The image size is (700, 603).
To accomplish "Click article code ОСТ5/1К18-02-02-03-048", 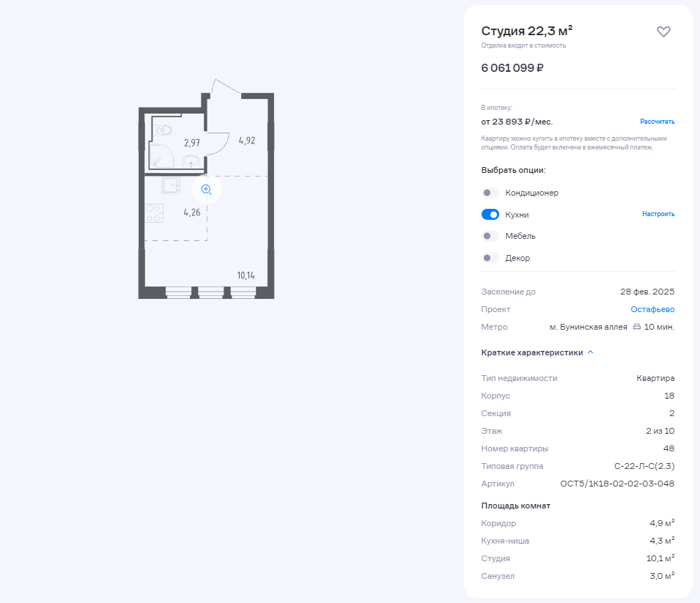I will (x=617, y=484).
